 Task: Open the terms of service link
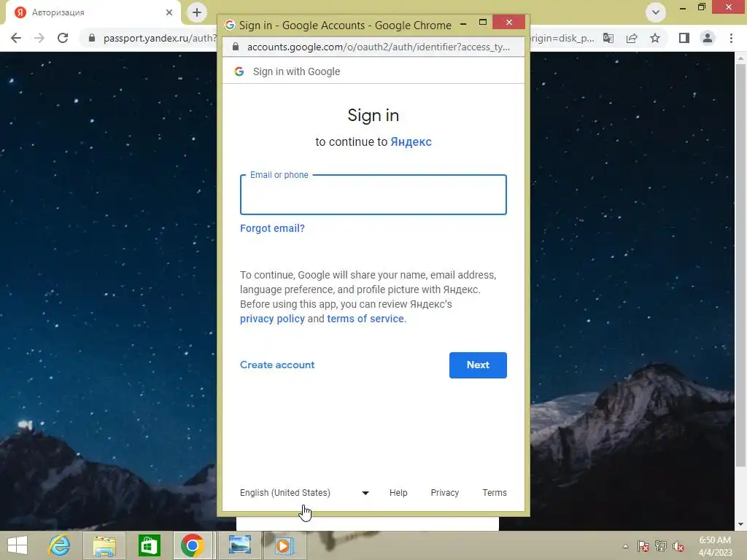[365, 319]
